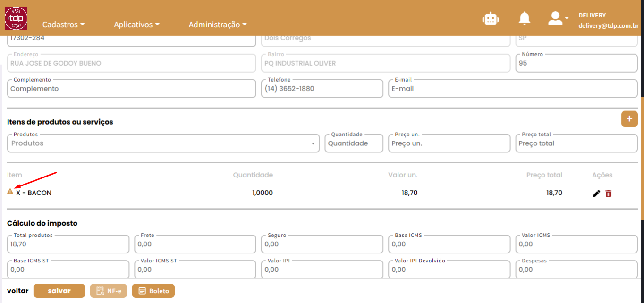Focus the Despesas field

[576, 269]
